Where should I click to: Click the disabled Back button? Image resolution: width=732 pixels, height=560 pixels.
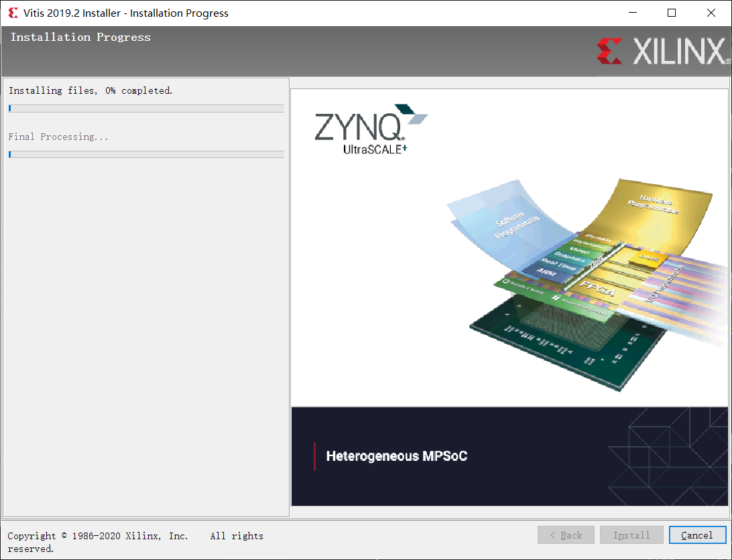(566, 535)
